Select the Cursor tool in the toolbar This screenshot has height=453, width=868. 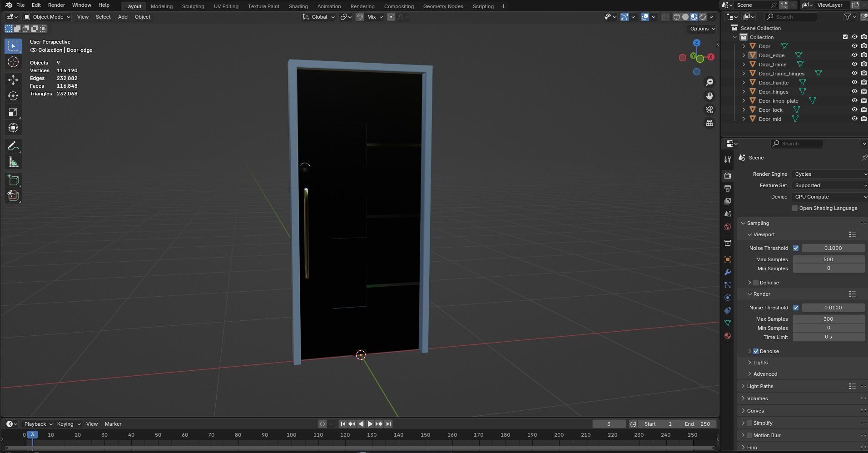pyautogui.click(x=13, y=62)
